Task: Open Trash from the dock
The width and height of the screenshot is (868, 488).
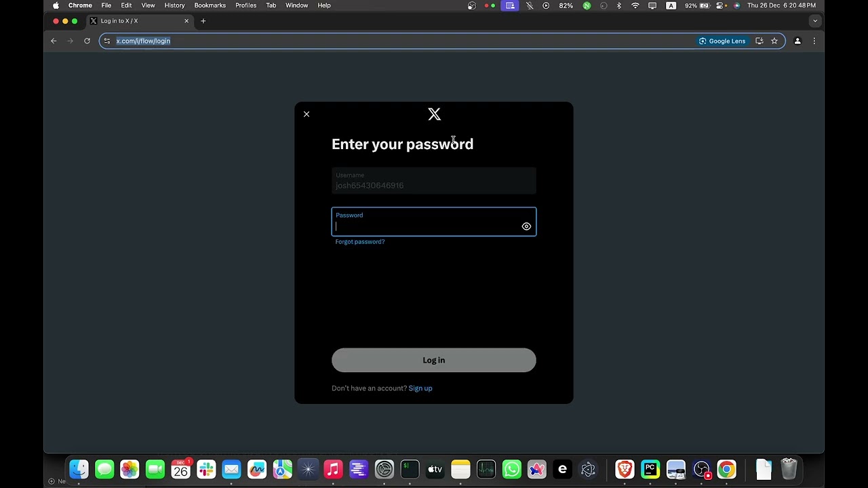Action: click(x=789, y=469)
